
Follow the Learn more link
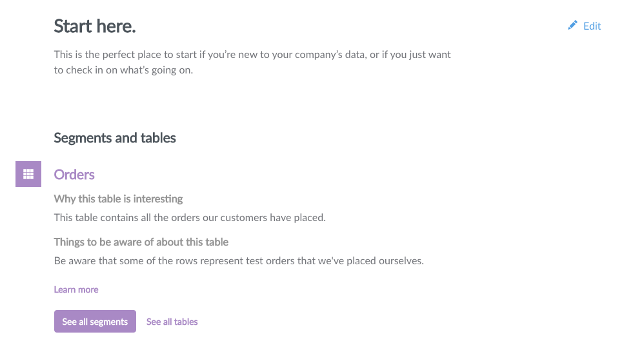pyautogui.click(x=76, y=289)
